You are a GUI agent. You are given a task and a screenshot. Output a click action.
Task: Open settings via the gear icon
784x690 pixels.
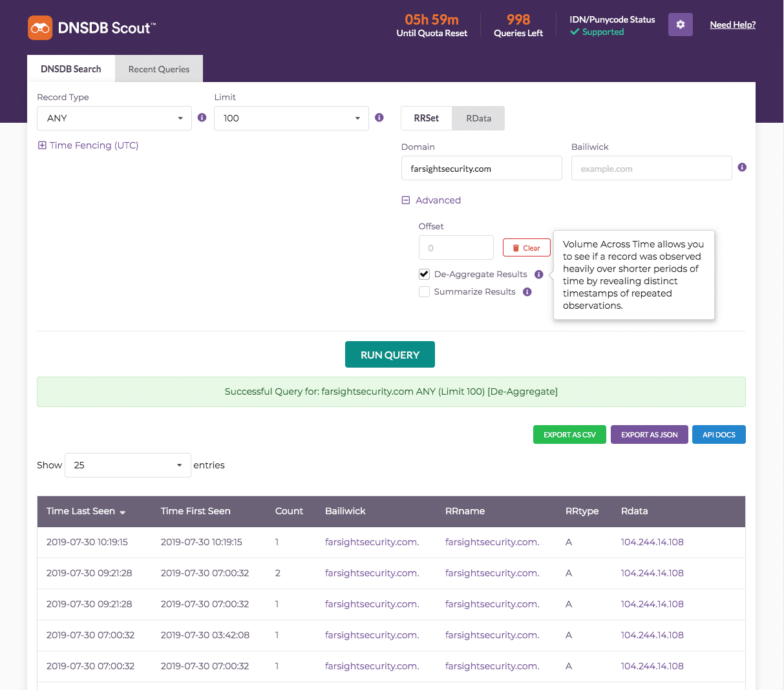click(680, 25)
